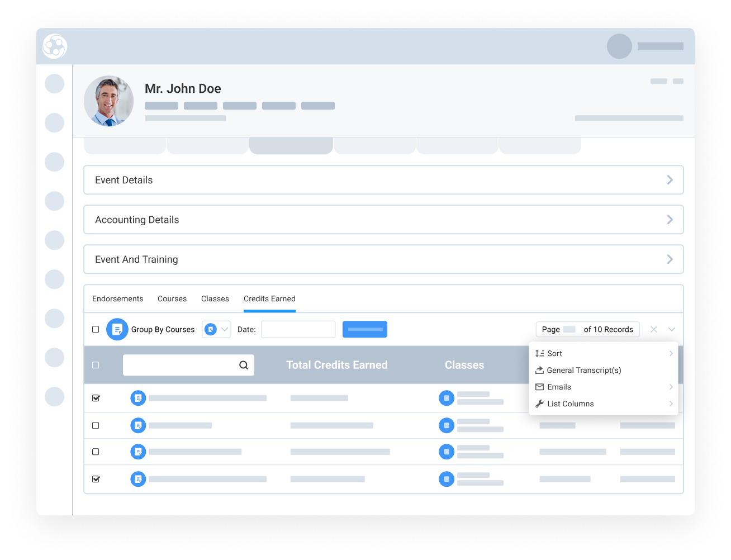This screenshot has height=560, width=731.
Task: Click the Emails envelope icon in the menu
Action: [539, 387]
